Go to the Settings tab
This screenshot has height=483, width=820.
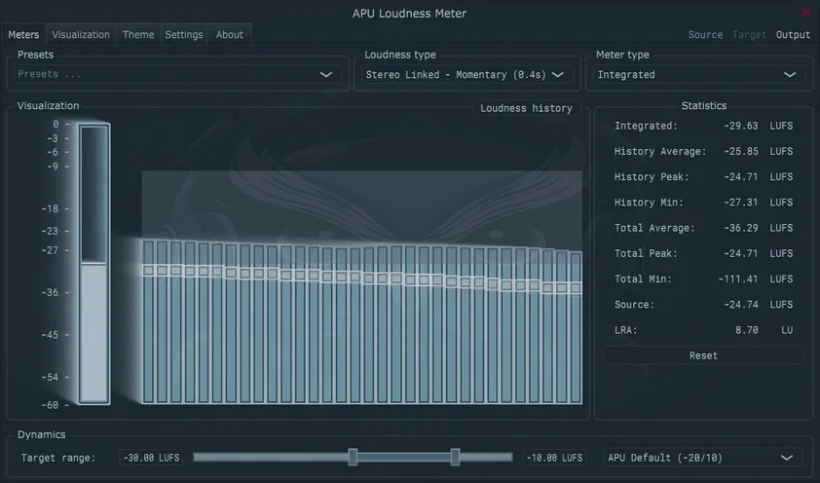pos(184,35)
